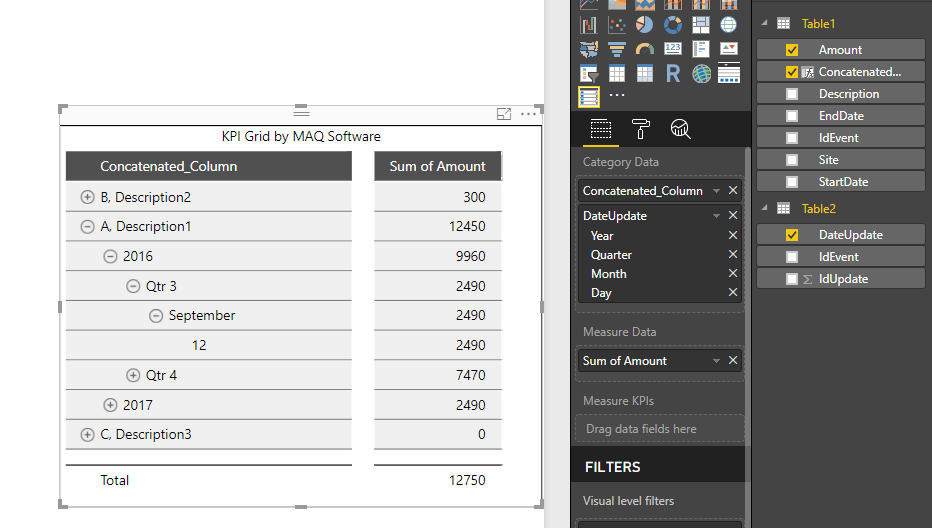Expand the B, Description2 row
Viewport: 932px width, 528px height.
tap(87, 197)
